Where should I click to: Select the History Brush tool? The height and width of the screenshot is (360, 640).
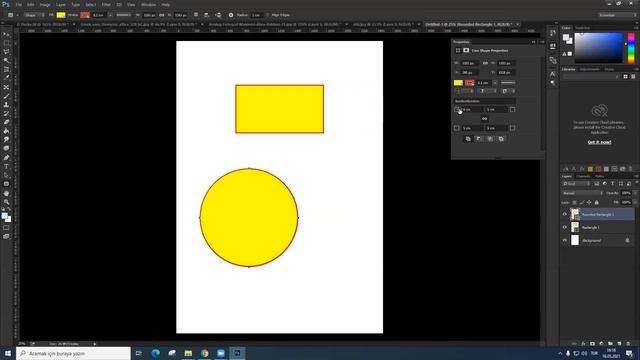tap(6, 113)
